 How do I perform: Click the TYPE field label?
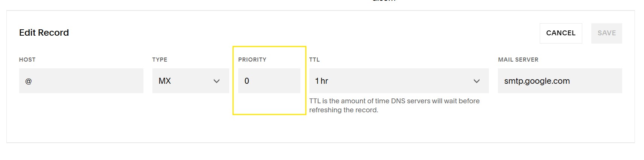click(160, 60)
